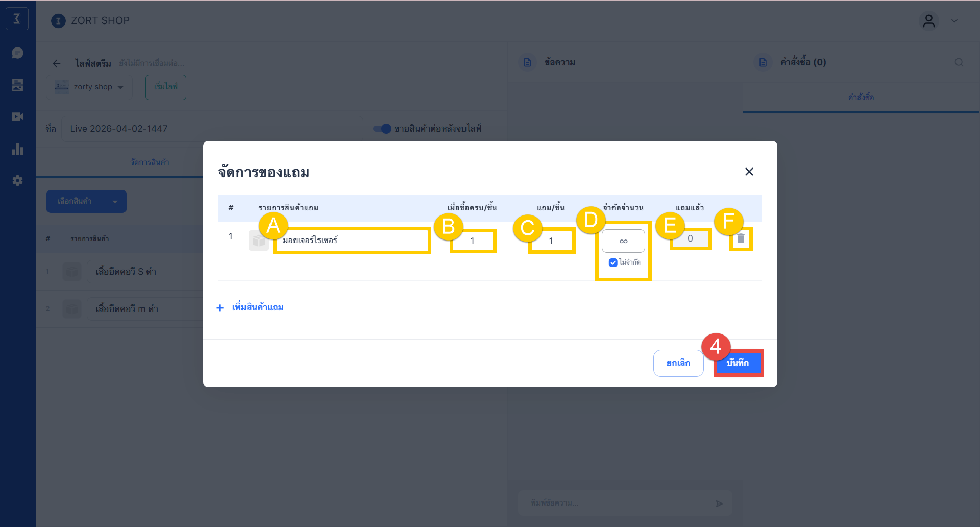Expand the account menu chevron
Screen dimensions: 980x527
click(954, 21)
